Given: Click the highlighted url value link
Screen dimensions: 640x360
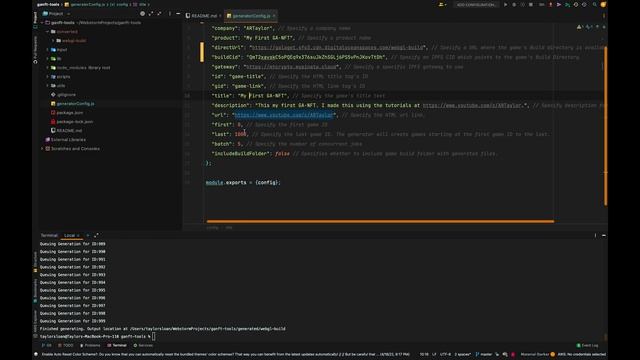Looking at the screenshot, I should point(284,115).
